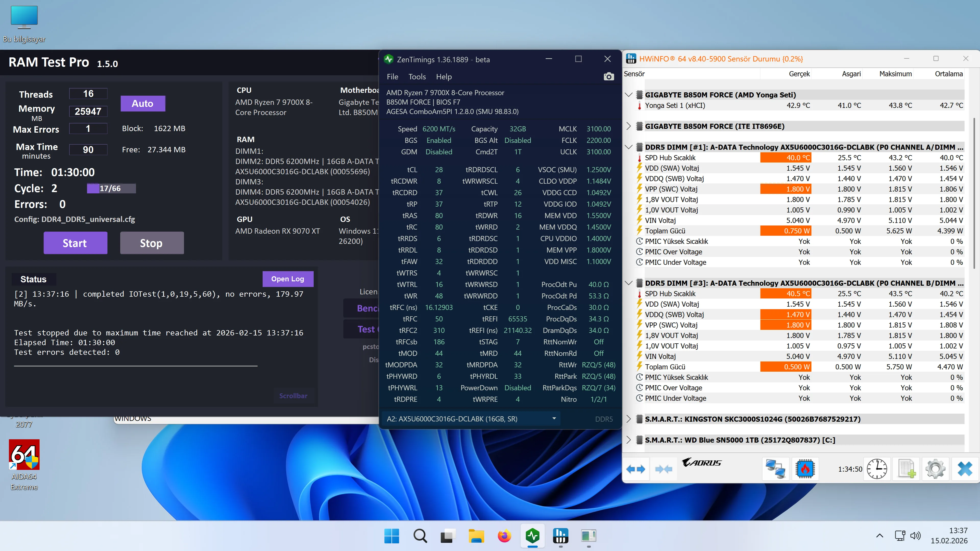Start the RAM test
This screenshot has height=551, width=980.
coord(75,243)
